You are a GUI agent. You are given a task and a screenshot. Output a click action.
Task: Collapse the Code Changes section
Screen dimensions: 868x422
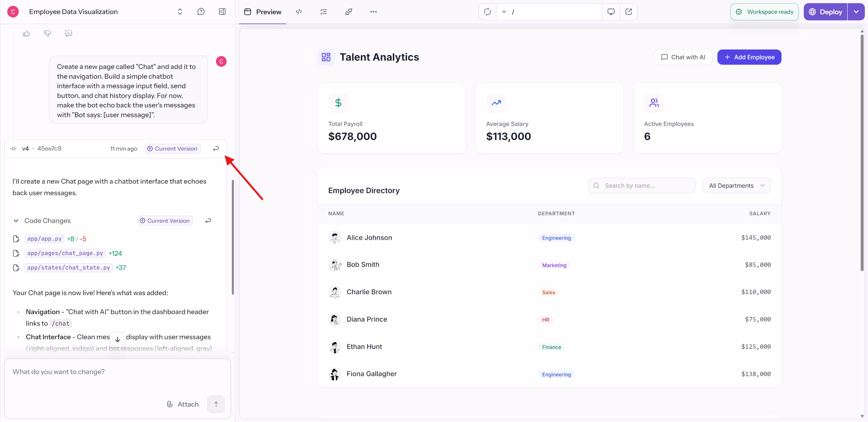16,221
